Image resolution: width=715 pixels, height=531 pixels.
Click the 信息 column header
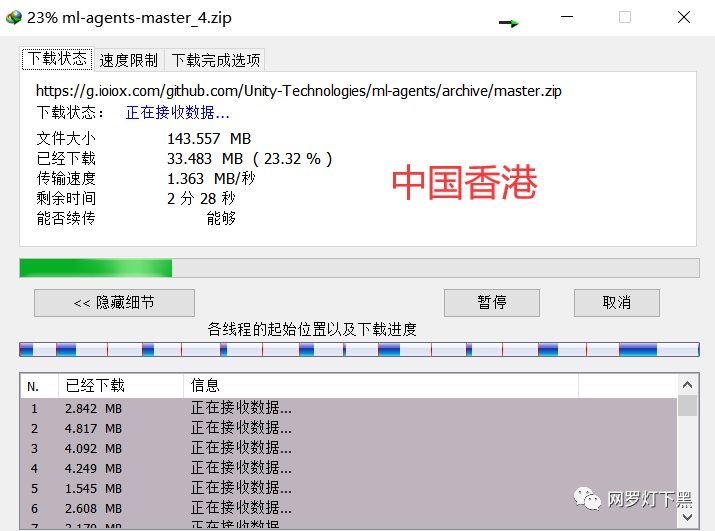[381, 386]
